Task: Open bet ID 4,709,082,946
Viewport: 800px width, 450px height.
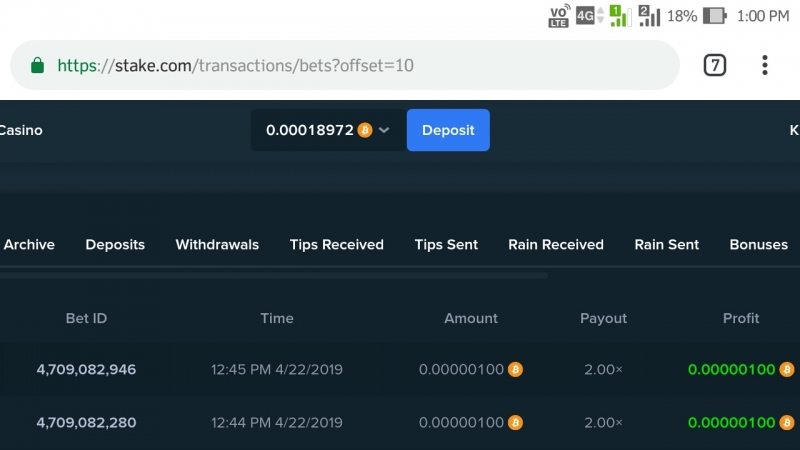Action: 86,369
